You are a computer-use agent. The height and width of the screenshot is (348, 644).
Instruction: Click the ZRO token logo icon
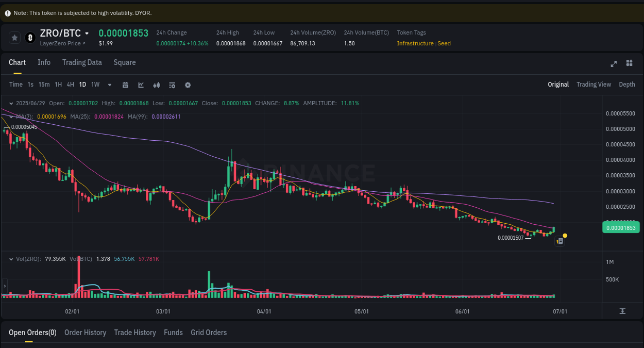point(29,37)
